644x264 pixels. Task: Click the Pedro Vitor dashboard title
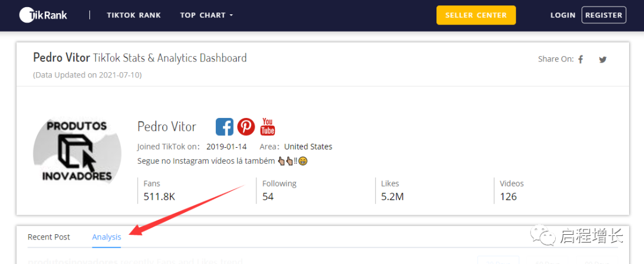pos(140,58)
